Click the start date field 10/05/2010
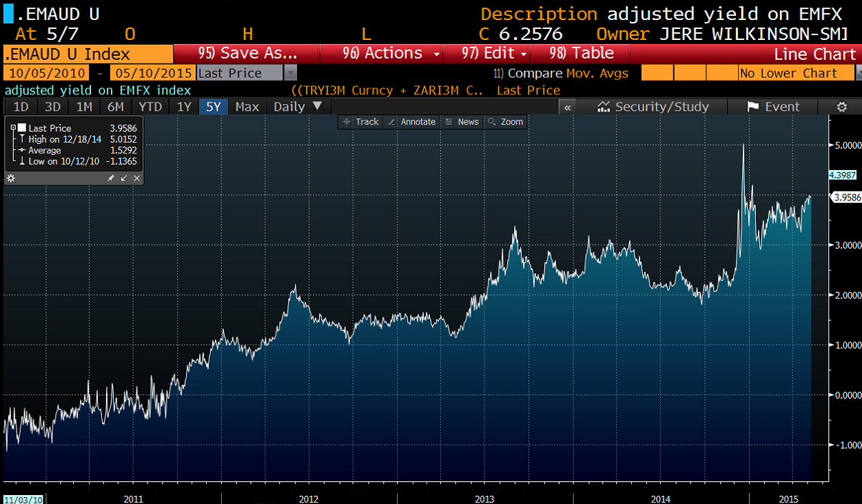862x504 pixels. (45, 73)
